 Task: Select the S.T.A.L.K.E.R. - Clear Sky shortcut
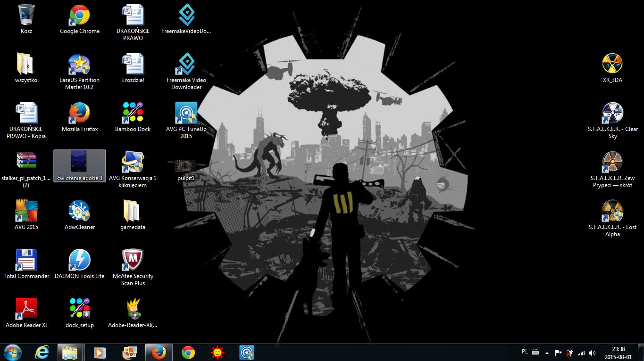coord(612,121)
